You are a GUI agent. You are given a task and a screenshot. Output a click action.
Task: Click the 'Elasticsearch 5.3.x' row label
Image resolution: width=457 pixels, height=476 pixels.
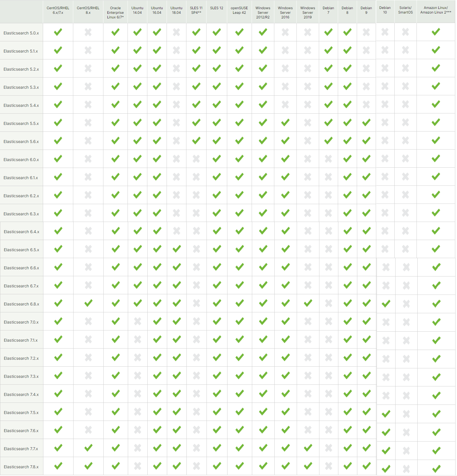click(21, 87)
